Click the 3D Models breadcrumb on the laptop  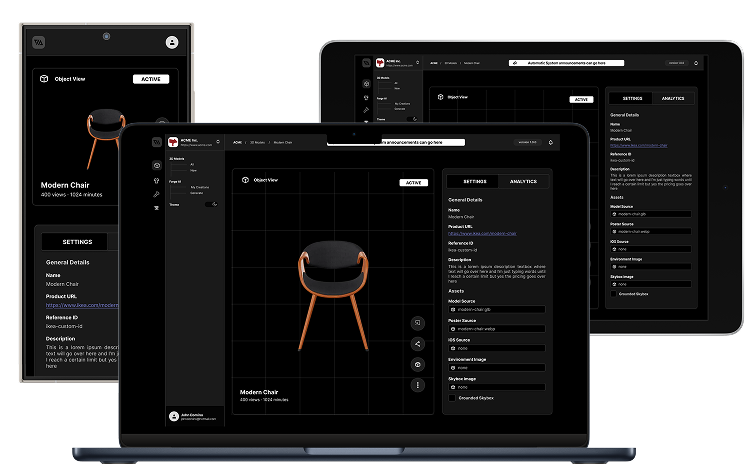[257, 142]
